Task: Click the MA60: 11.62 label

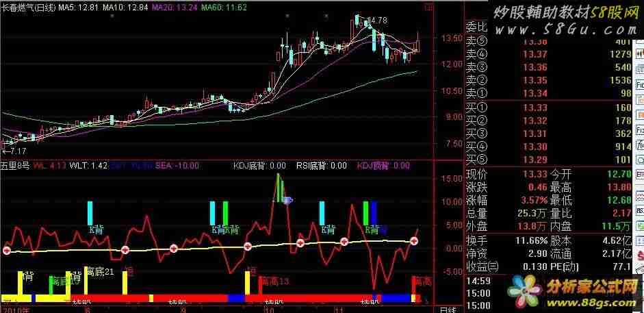Action: pos(224,7)
